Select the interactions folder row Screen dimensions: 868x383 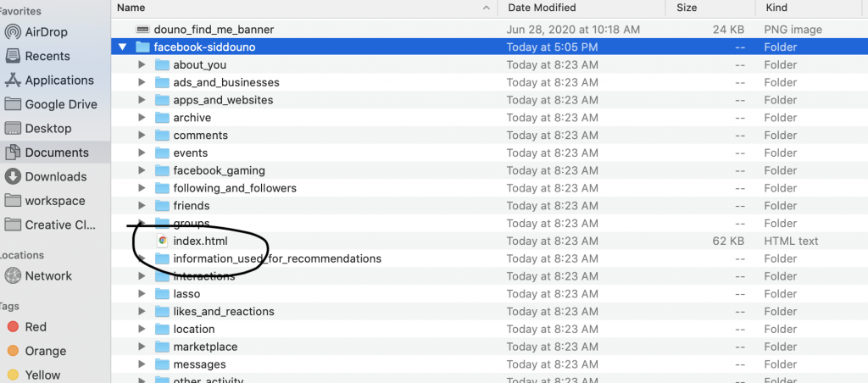click(x=489, y=276)
